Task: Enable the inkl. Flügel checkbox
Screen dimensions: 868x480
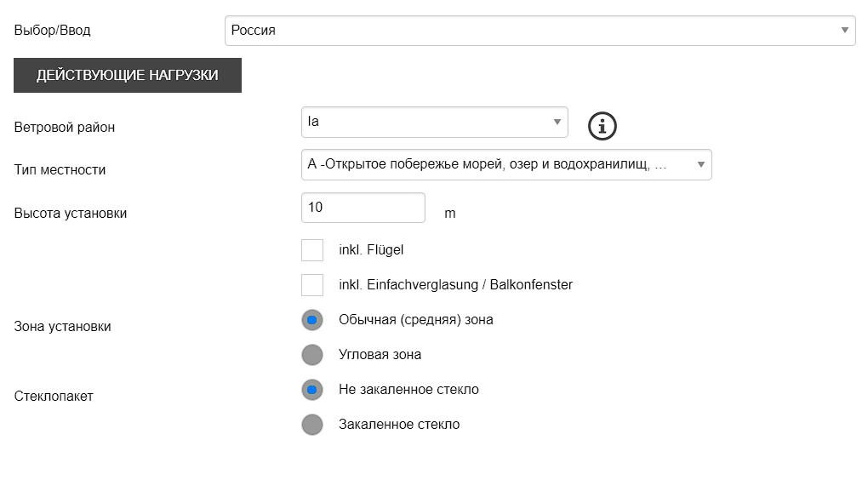Action: coord(312,250)
